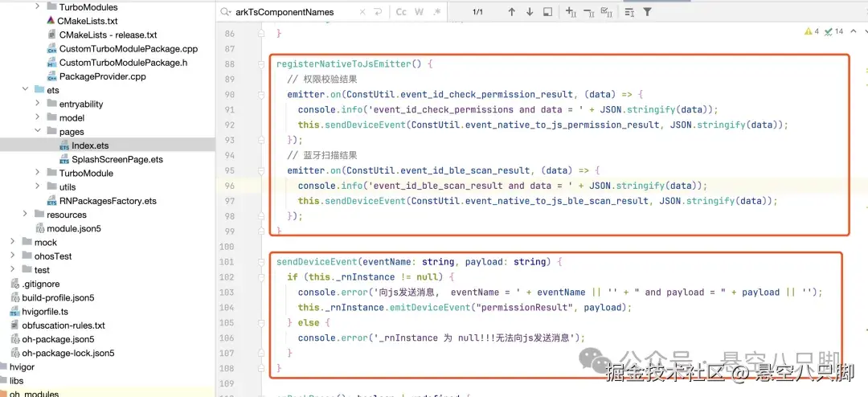
Task: Open SplashScreenPage.ets file
Action: click(117, 159)
